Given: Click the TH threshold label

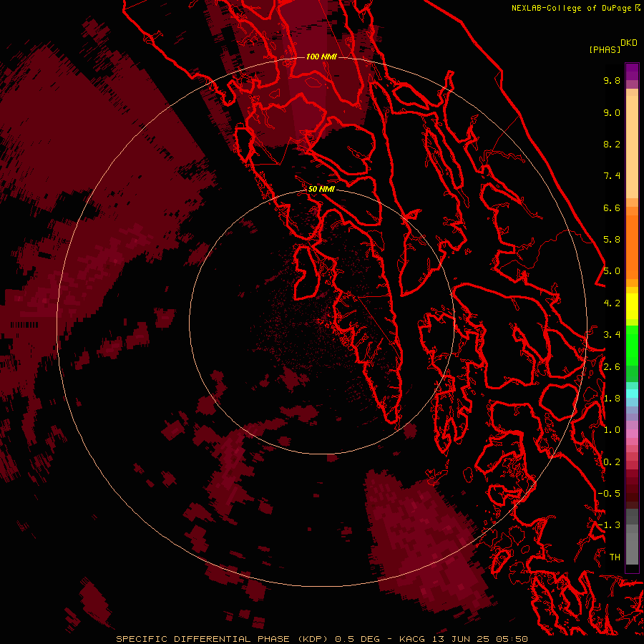Looking at the screenshot, I should [615, 557].
